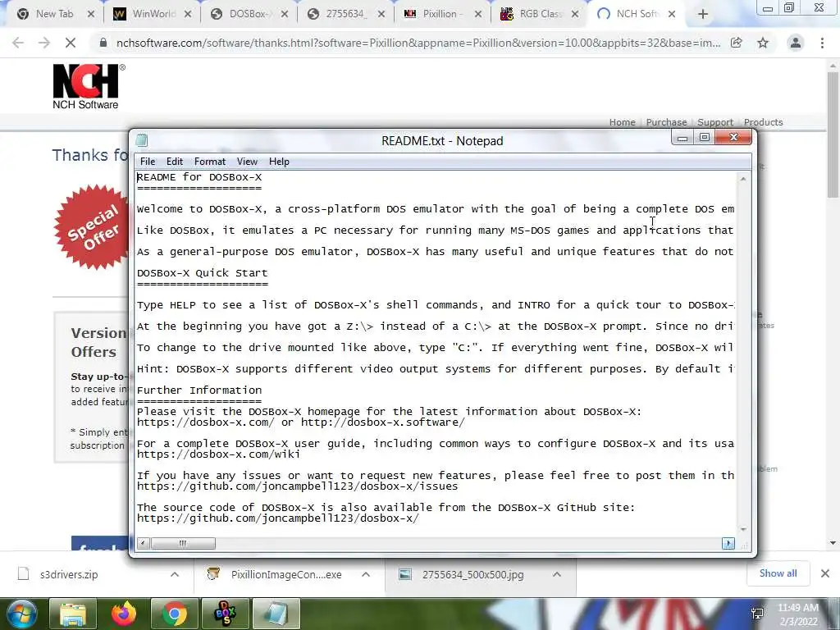Click the 'Further Information' heading text
Viewport: 840px width, 630px height.
pos(199,390)
